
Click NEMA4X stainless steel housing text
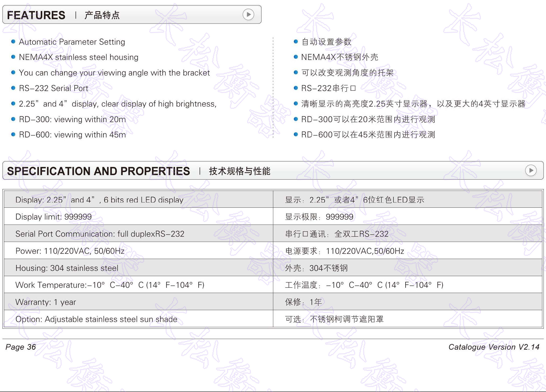pos(79,57)
